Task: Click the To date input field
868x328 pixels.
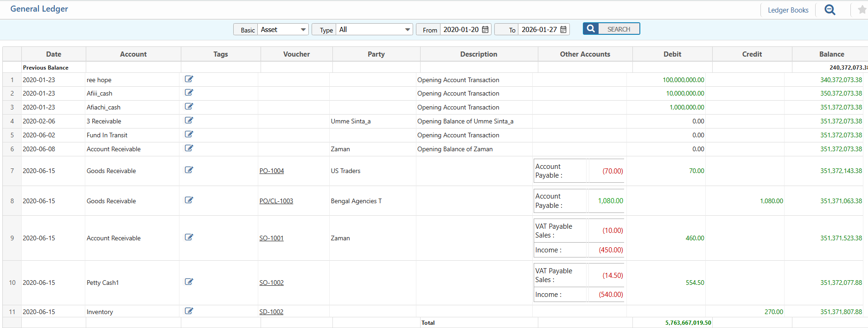Action: click(539, 30)
